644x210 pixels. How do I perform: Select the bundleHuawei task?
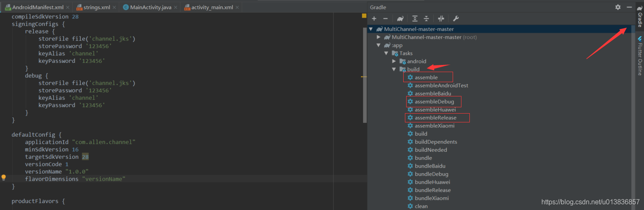coord(433,182)
